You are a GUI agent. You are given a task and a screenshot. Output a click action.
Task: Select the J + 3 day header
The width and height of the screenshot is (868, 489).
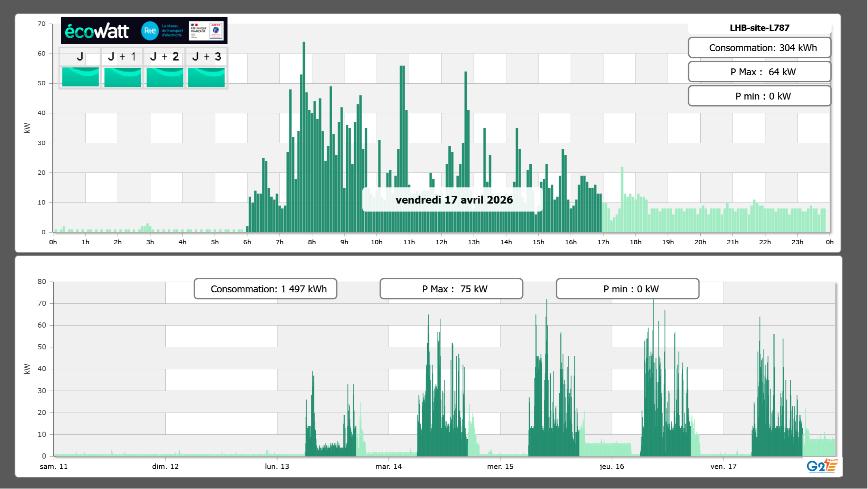[206, 56]
